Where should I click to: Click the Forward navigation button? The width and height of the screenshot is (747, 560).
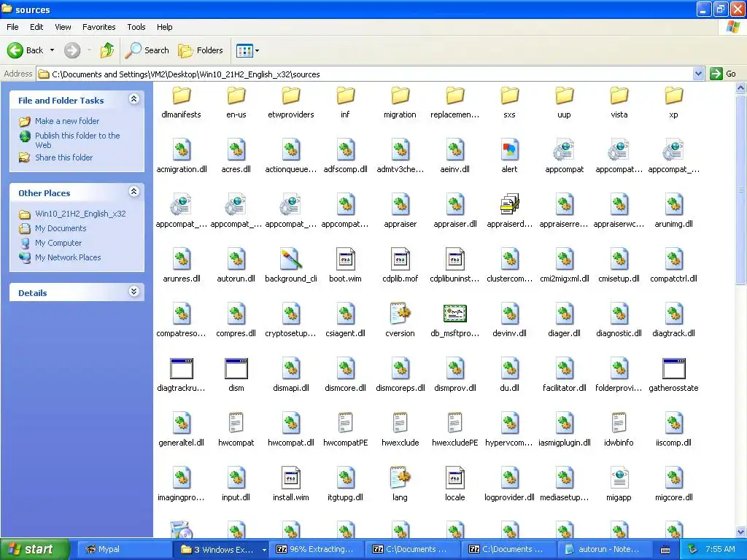point(72,50)
